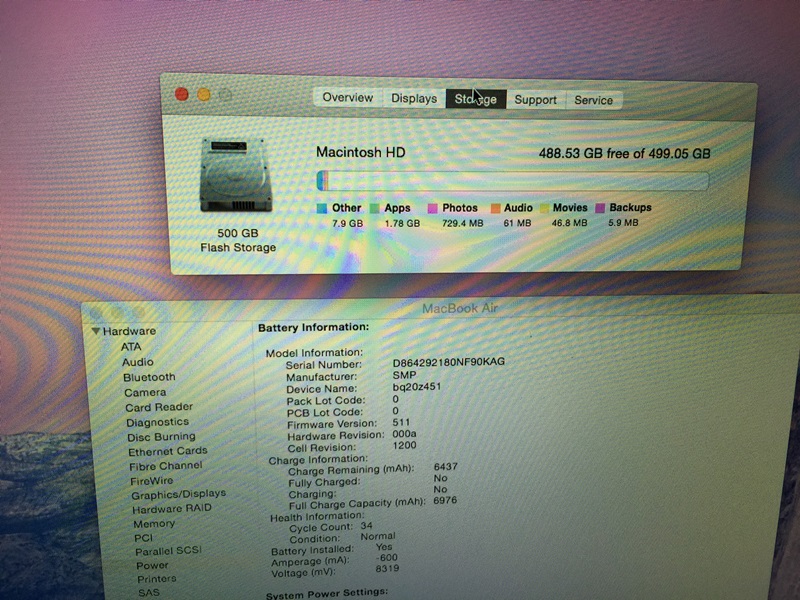This screenshot has height=600, width=800.
Task: Select the Power item in sidebar
Action: 152,565
